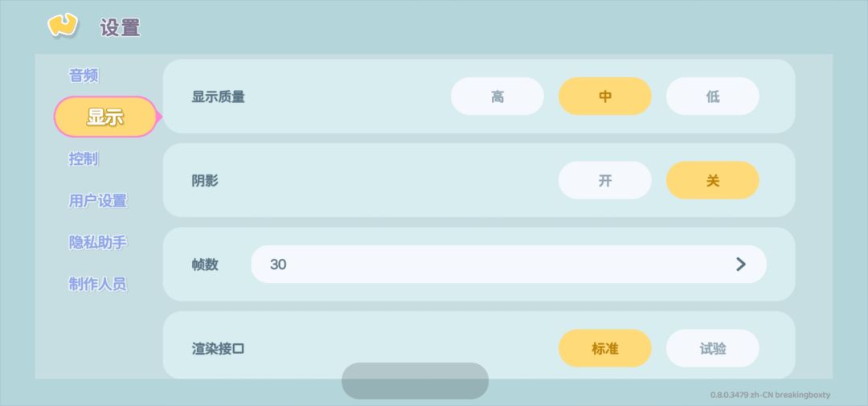Open the 音频 settings tab
This screenshot has height=406, width=868.
pos(84,76)
